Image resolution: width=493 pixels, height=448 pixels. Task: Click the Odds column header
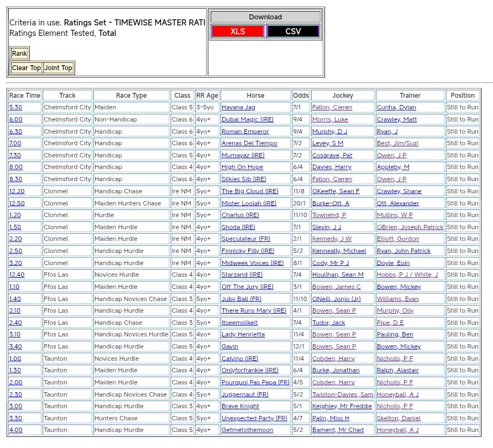coord(301,96)
